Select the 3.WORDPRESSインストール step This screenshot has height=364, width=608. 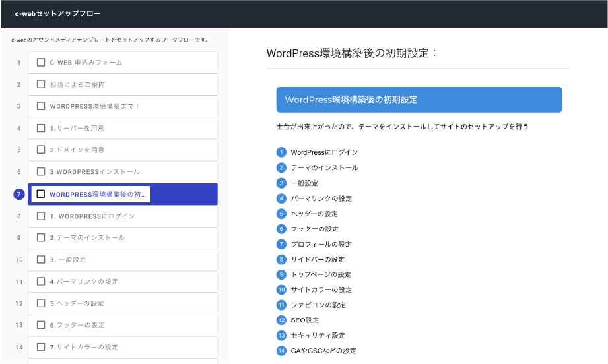pyautogui.click(x=123, y=172)
